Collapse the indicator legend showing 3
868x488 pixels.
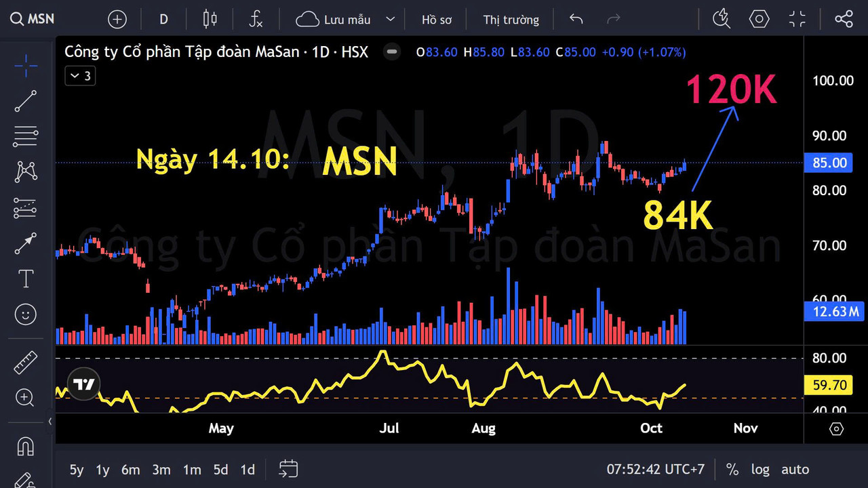tap(80, 76)
